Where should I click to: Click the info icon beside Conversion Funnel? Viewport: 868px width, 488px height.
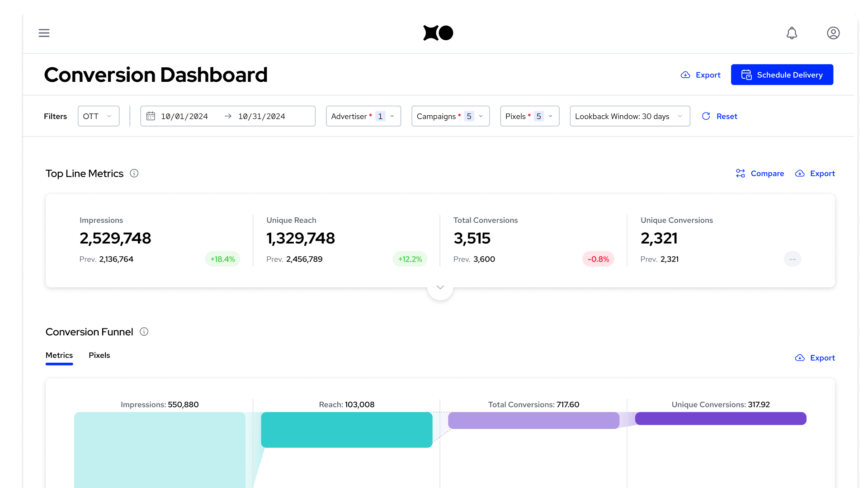144,332
